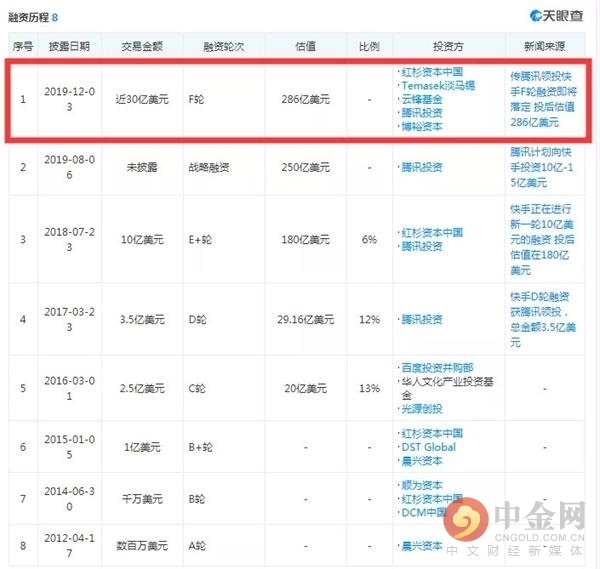Viewport: 600px width, 569px height.
Task: Click 百度投资并购部 investor link
Action: pyautogui.click(x=437, y=368)
